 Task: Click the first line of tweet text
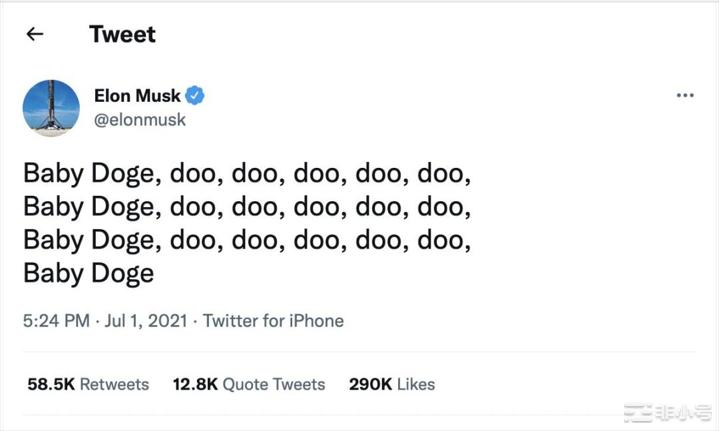[247, 175]
